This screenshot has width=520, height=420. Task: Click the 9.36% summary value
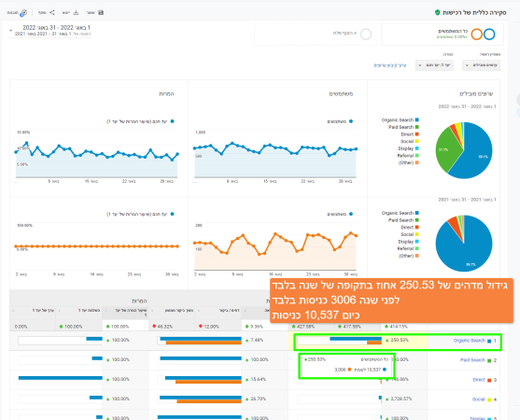click(x=257, y=327)
